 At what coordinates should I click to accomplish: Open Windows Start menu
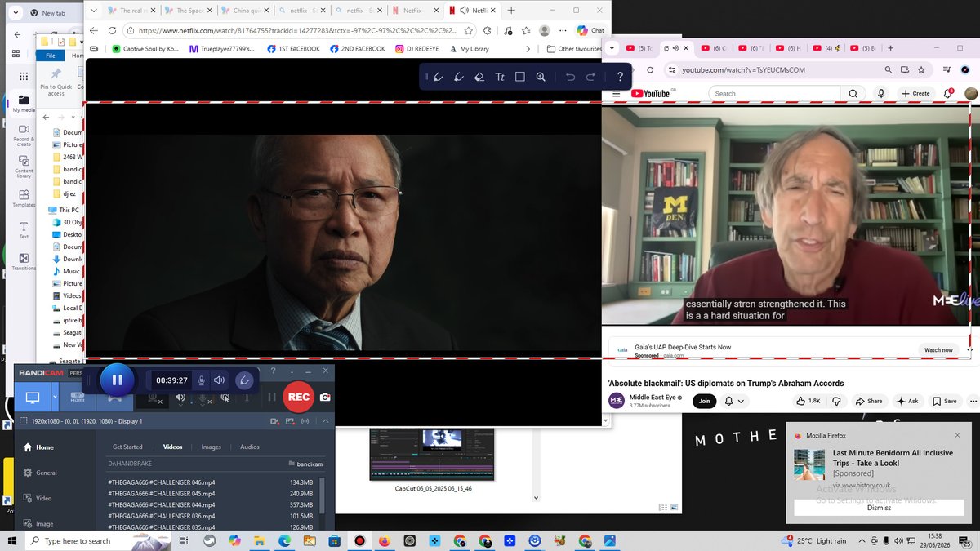(x=12, y=540)
